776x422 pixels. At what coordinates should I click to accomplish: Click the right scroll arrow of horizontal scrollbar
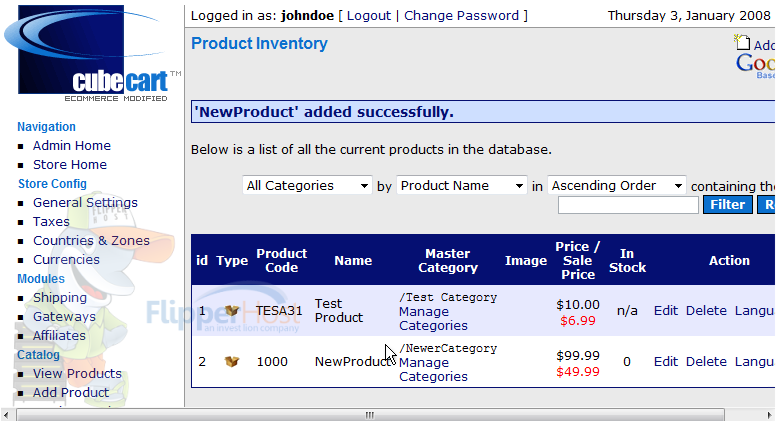click(x=770, y=415)
